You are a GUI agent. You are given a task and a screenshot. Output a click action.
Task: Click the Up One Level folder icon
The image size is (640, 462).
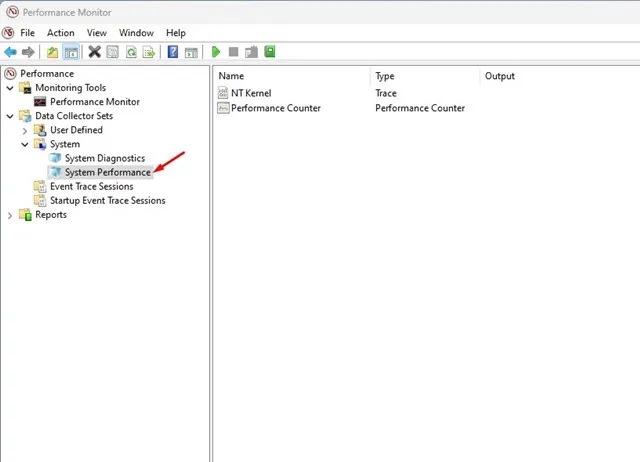52,52
